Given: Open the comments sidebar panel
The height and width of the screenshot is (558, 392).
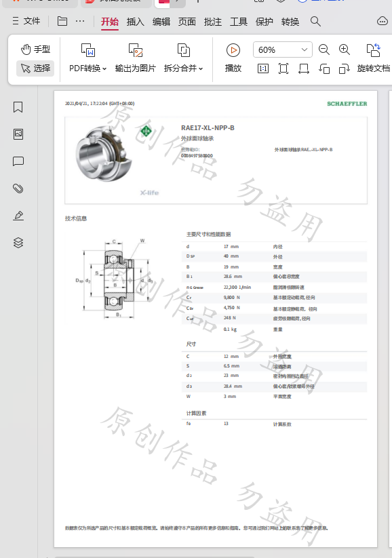Looking at the screenshot, I should tap(18, 161).
